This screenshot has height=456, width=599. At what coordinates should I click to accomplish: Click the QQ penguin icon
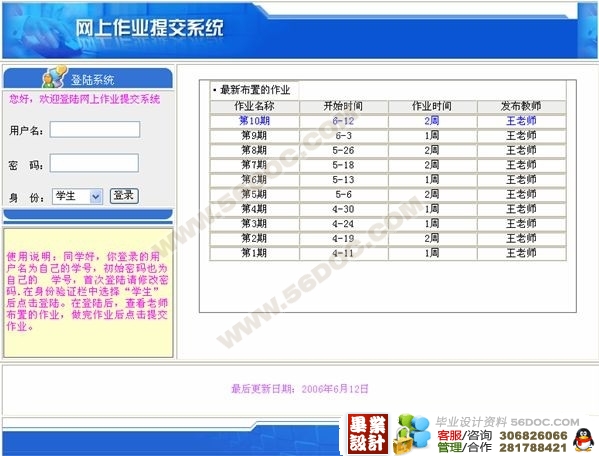coord(583,440)
